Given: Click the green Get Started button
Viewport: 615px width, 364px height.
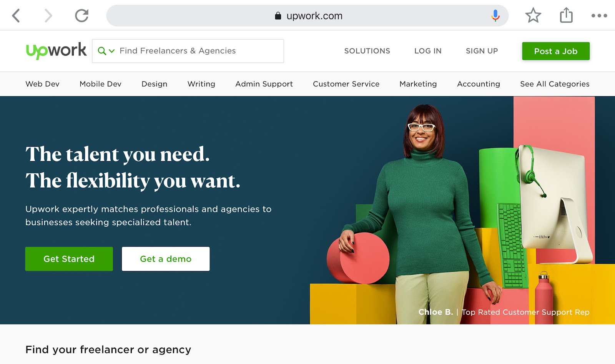Looking at the screenshot, I should (x=69, y=259).
